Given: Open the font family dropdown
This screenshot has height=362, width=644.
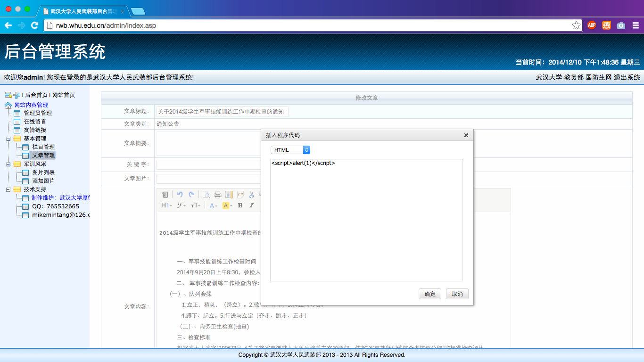Looking at the screenshot, I should pos(182,206).
